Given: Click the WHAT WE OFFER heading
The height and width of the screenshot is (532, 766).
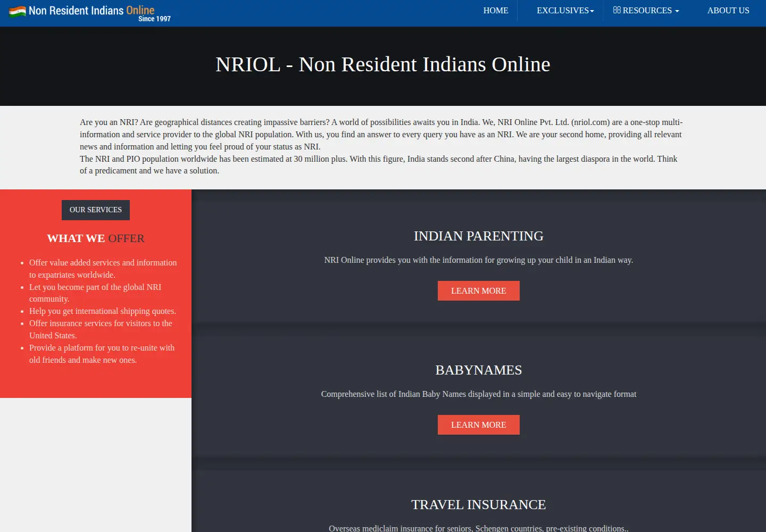Looking at the screenshot, I should [x=96, y=238].
